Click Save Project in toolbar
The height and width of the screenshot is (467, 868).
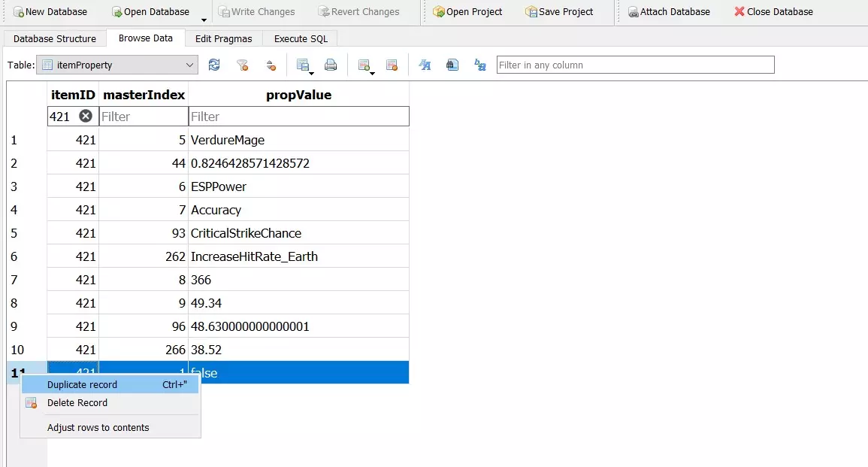(x=559, y=11)
